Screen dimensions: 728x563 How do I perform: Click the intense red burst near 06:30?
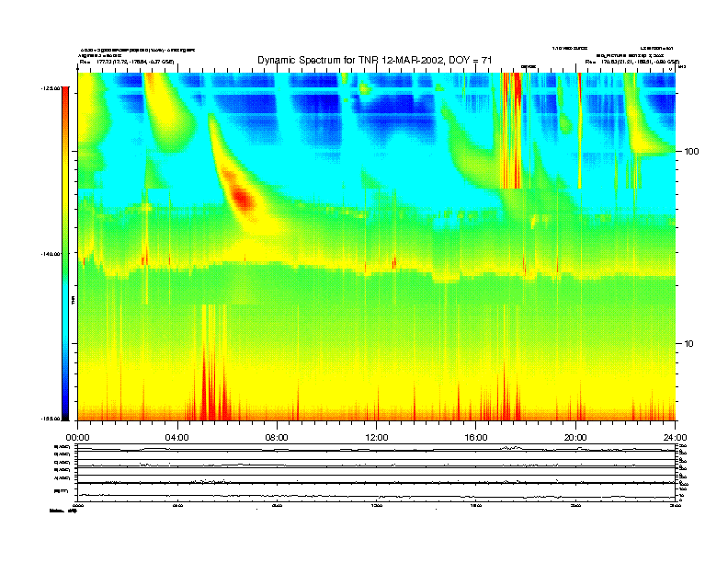243,198
